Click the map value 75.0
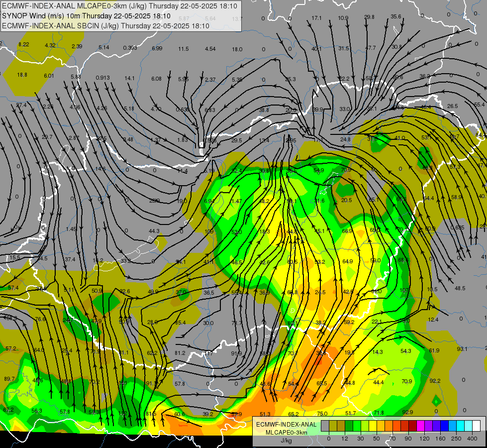Viewport: 487px width, 448px height. click(322, 414)
